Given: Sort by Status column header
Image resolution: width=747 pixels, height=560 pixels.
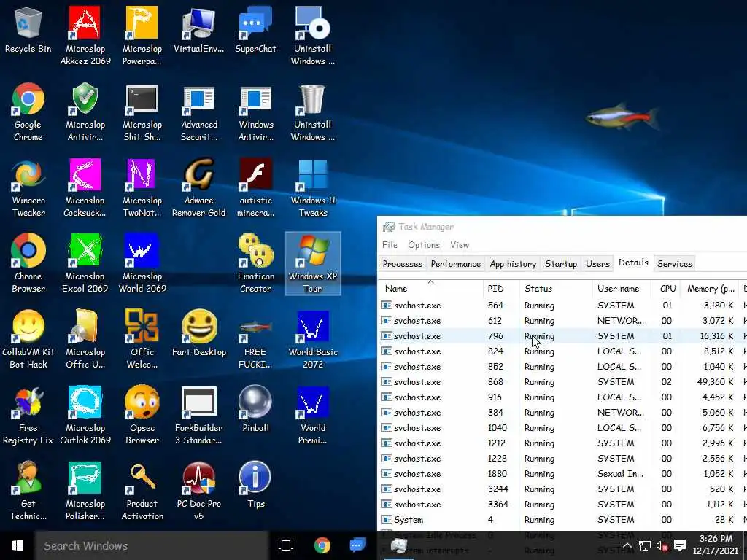Looking at the screenshot, I should coord(556,289).
